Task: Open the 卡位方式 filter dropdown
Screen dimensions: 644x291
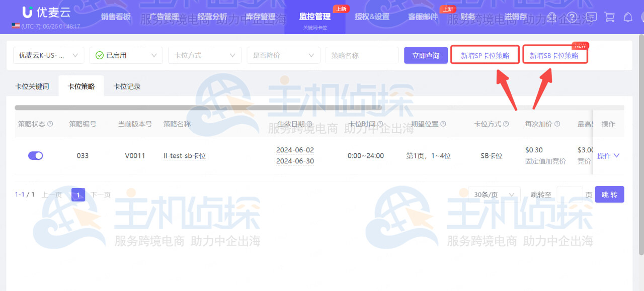Action: coord(204,55)
